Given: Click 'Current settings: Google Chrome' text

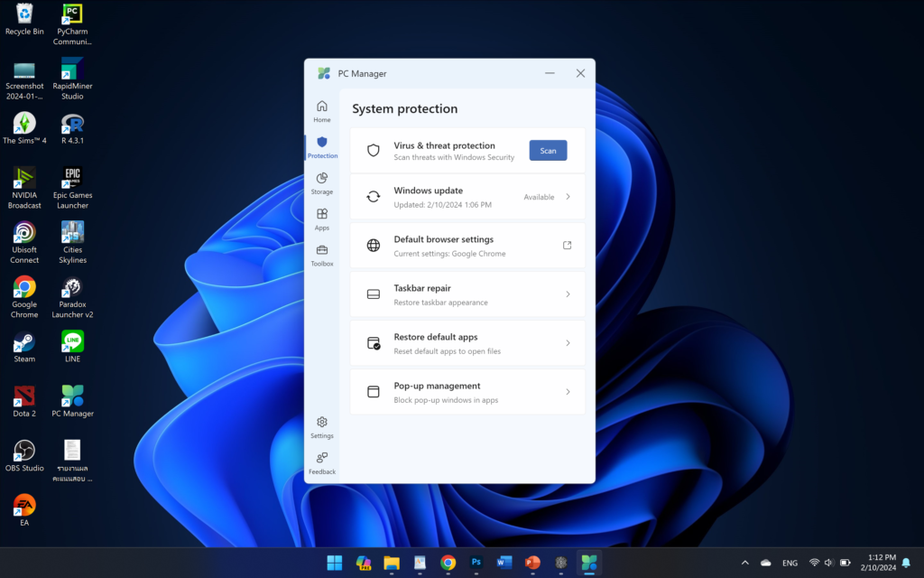Looking at the screenshot, I should [449, 254].
